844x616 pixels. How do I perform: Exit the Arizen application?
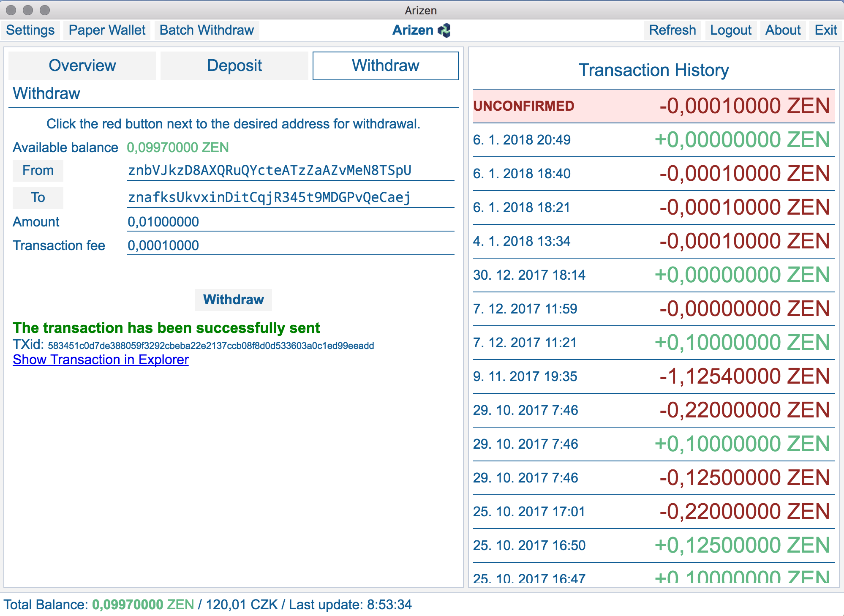pyautogui.click(x=825, y=30)
